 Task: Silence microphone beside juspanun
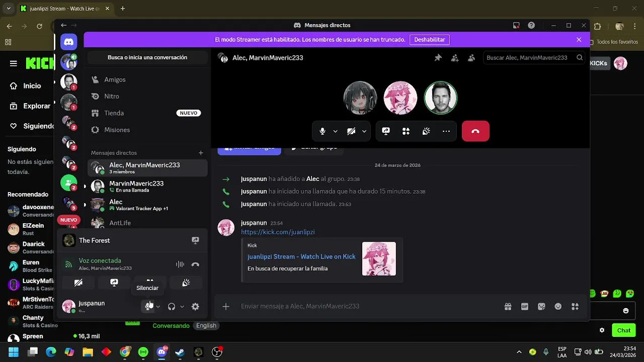click(148, 306)
